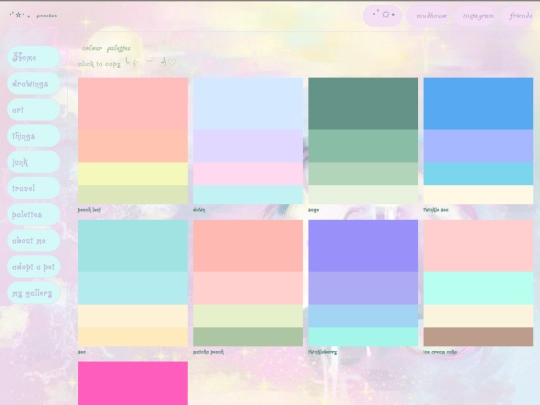Click the 'ice cream cake' palette label
540x405 pixels.
[x=440, y=352]
